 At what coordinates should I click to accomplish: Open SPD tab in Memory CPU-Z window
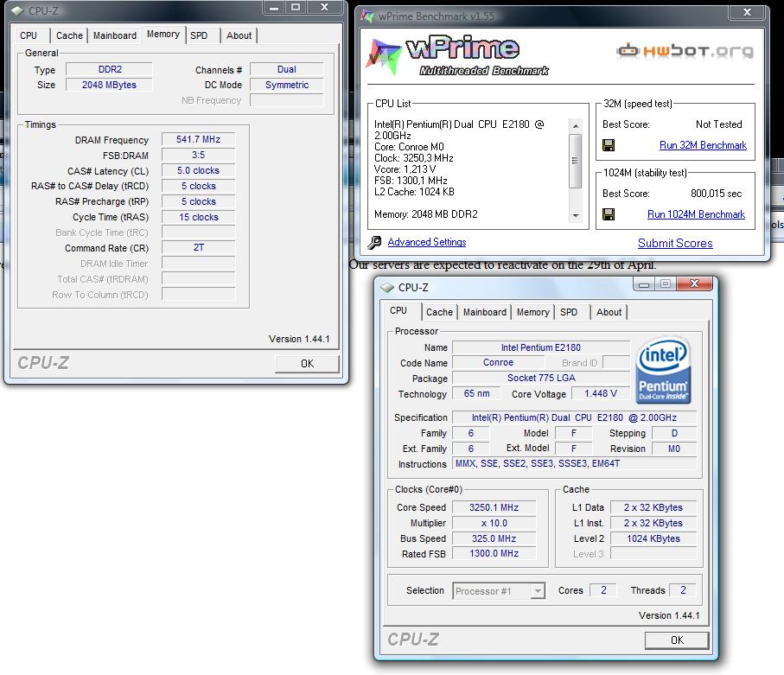pyautogui.click(x=199, y=35)
